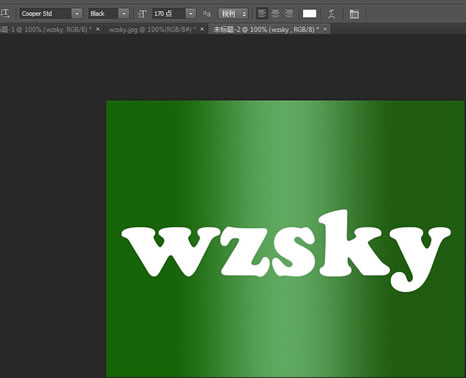
Task: Switch to the wzsky.jpg document tab
Action: 152,29
